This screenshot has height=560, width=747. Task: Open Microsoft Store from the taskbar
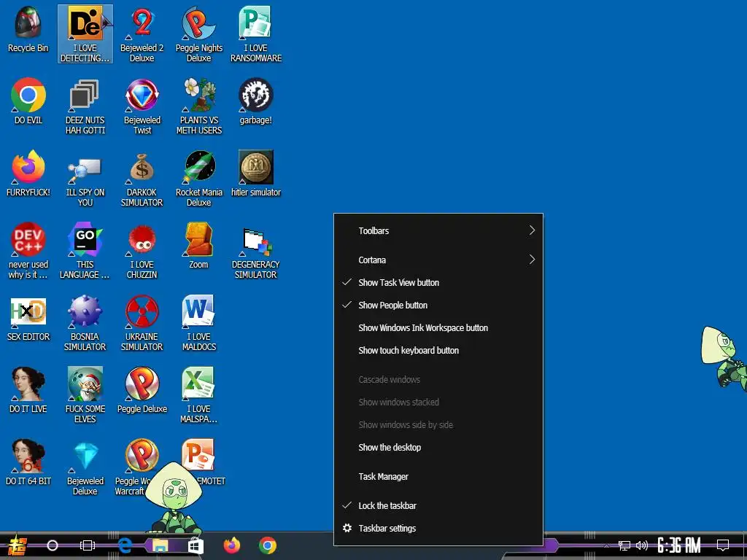(x=196, y=545)
